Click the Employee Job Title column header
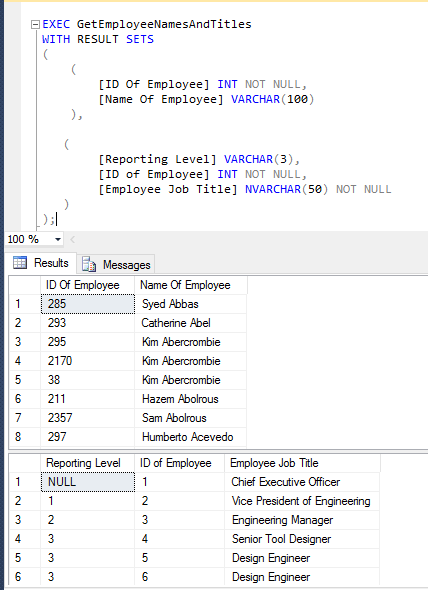The image size is (428, 590). coord(302,463)
